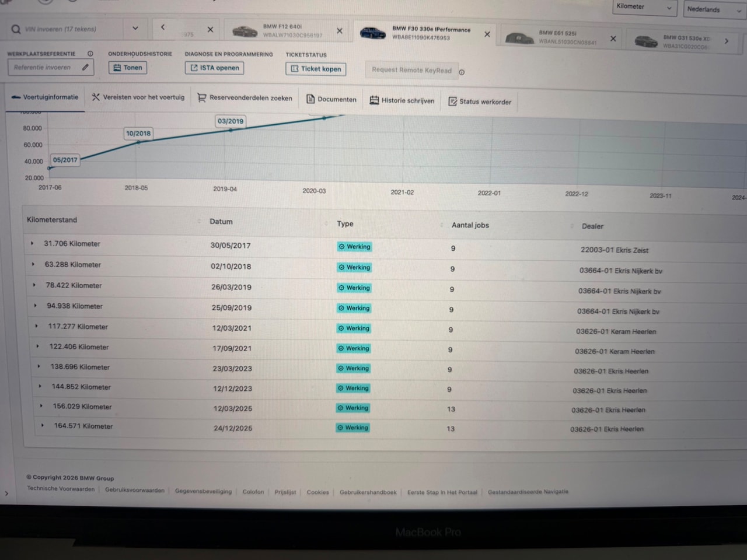Open the Nederlands language dropdown
Image resolution: width=747 pixels, height=560 pixels.
pos(714,10)
